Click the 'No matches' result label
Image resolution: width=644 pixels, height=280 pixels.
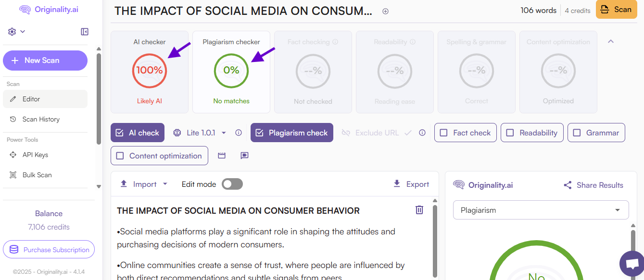click(231, 101)
